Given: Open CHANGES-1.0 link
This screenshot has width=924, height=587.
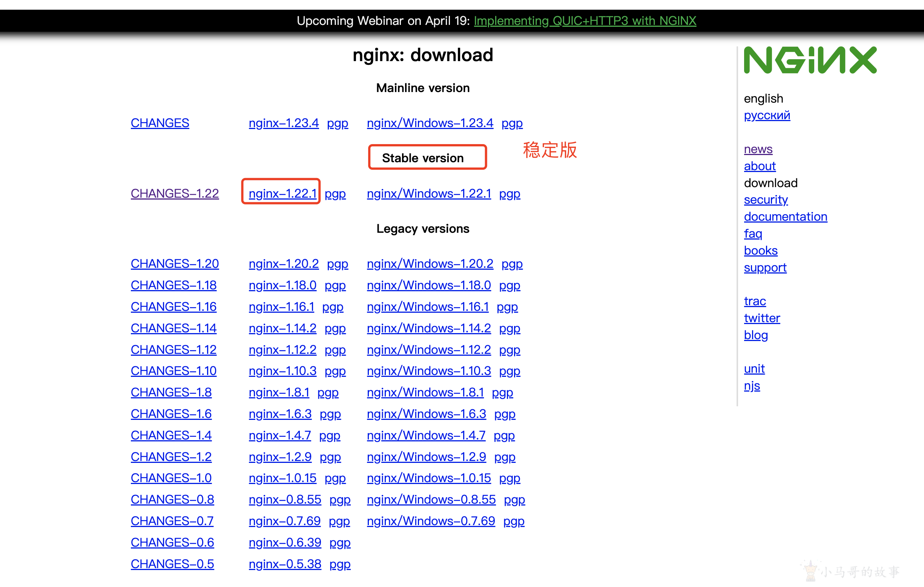Looking at the screenshot, I should 171,478.
